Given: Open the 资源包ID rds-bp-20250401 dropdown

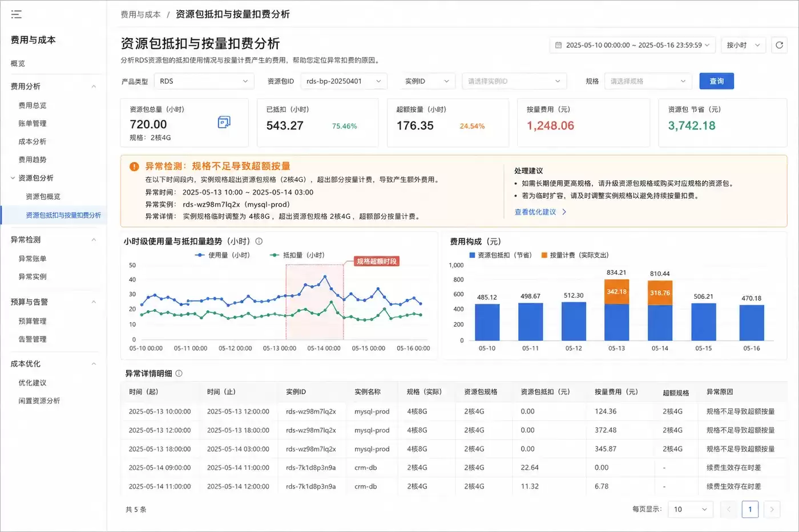Looking at the screenshot, I should click(344, 81).
